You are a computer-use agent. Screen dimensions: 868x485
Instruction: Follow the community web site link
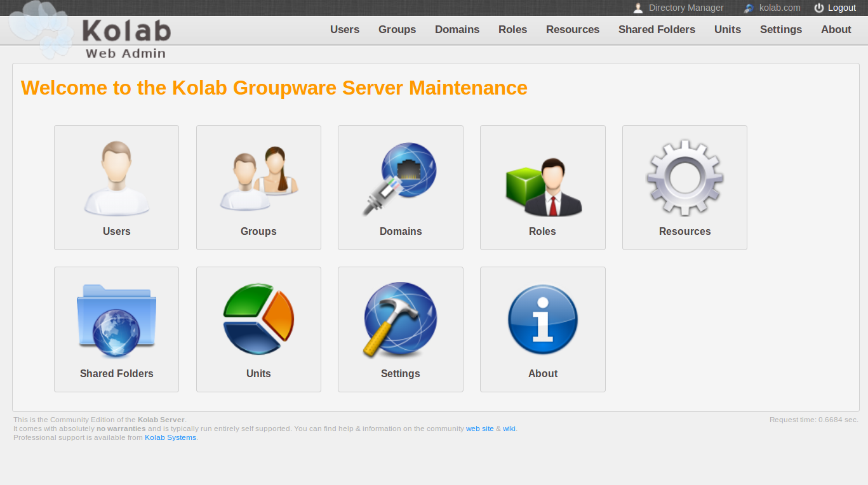(480, 429)
